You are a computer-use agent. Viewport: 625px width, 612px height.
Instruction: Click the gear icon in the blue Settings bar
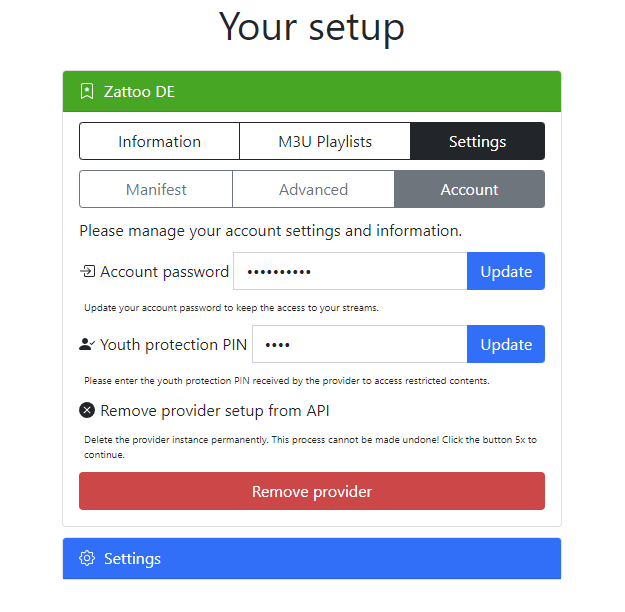87,558
